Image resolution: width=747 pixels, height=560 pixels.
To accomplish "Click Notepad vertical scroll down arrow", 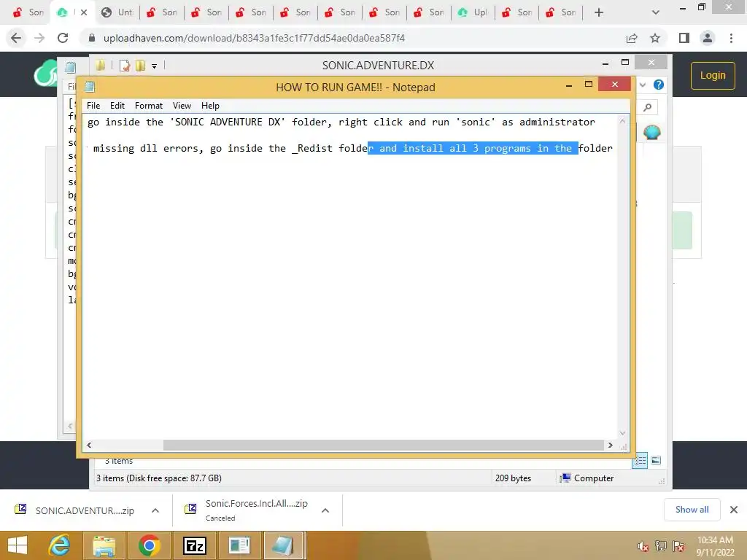I will point(622,433).
